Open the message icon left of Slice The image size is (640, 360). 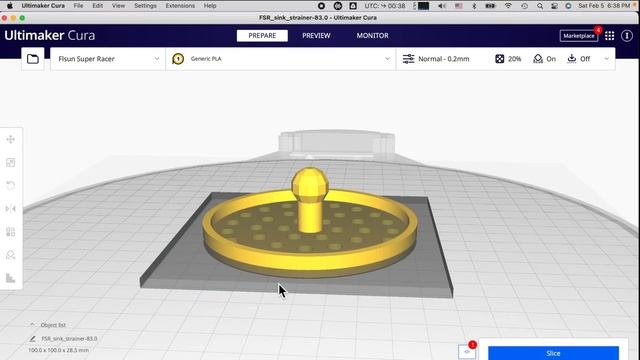467,351
